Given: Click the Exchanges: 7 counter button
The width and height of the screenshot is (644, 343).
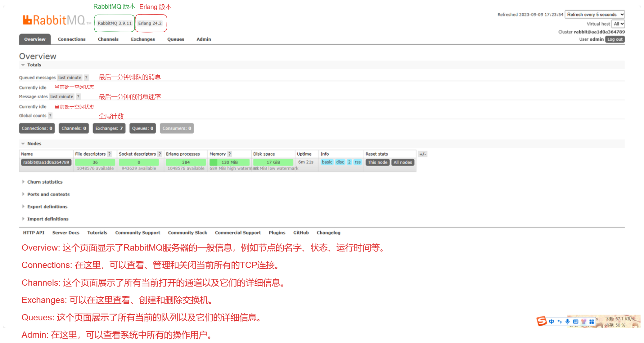Looking at the screenshot, I should [x=109, y=128].
